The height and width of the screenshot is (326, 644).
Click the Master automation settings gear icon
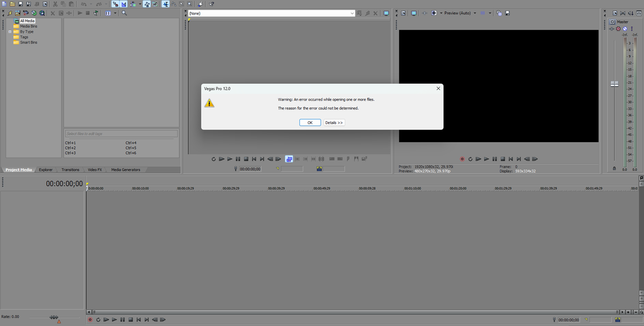click(618, 28)
